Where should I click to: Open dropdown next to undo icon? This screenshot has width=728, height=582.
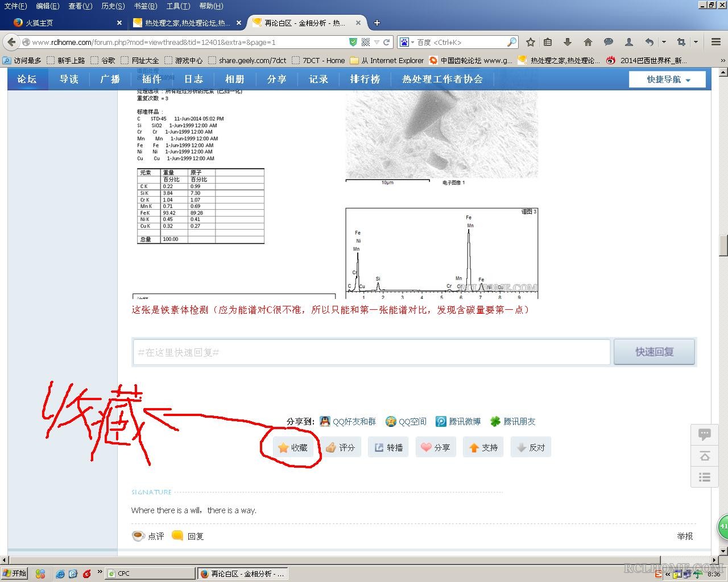[664, 42]
